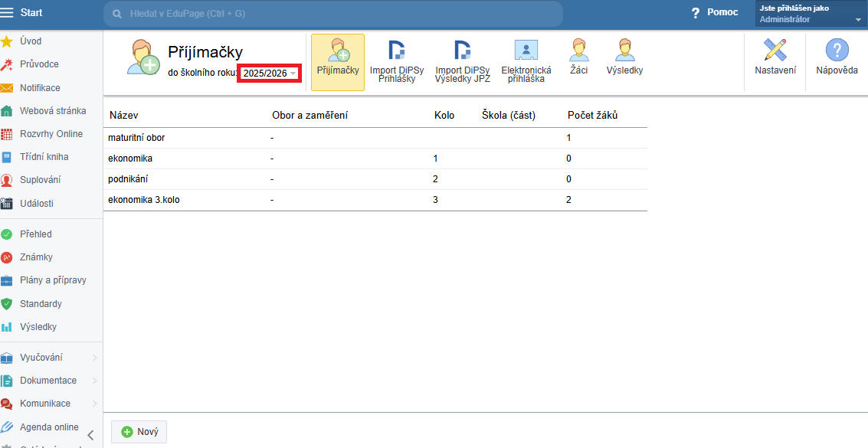Open the ekonomika admission row
Screen dimensions: 868x448
click(x=375, y=159)
